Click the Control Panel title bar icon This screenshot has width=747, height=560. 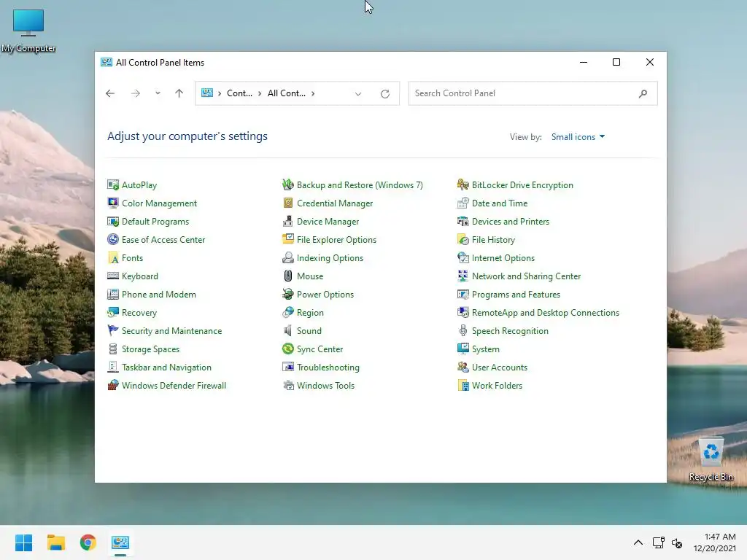tap(107, 63)
